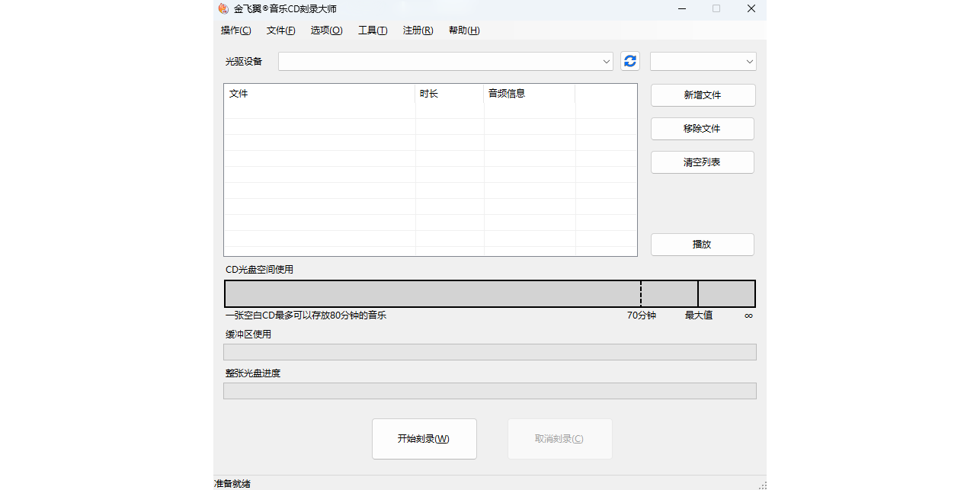980x490 pixels.
Task: Click the 新增文件 button
Action: (x=703, y=95)
